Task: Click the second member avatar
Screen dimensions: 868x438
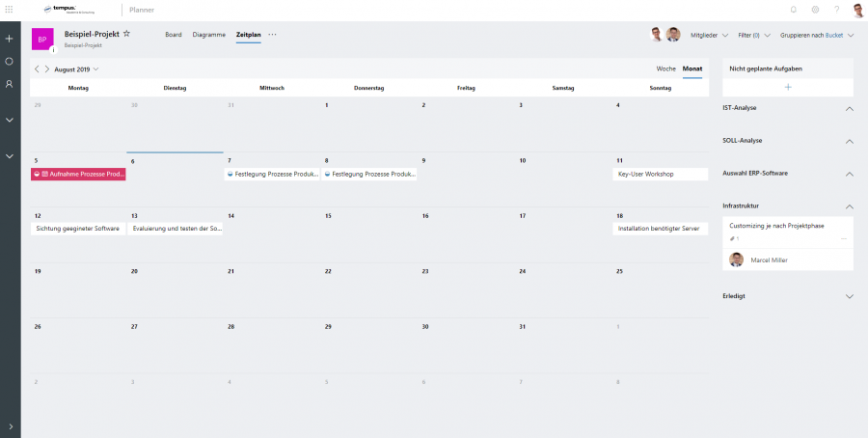Action: [673, 35]
